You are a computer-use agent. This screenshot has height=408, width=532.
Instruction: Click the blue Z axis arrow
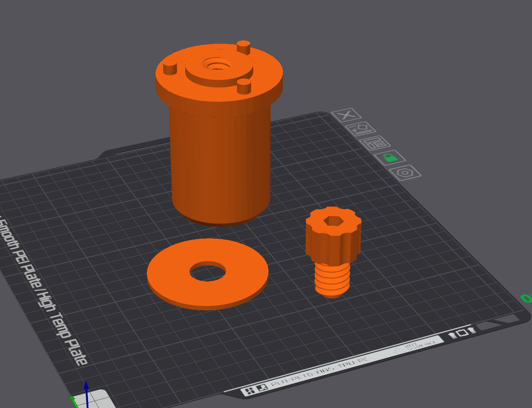[x=87, y=390]
